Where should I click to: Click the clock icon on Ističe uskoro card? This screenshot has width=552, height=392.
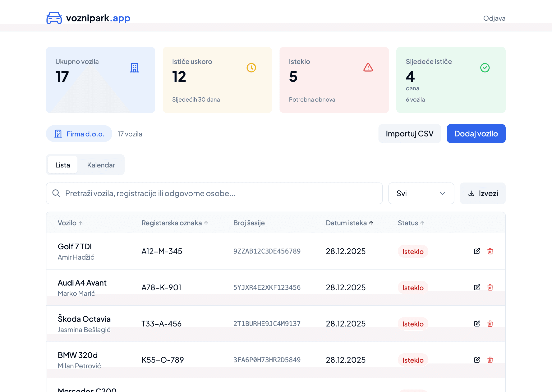(251, 68)
